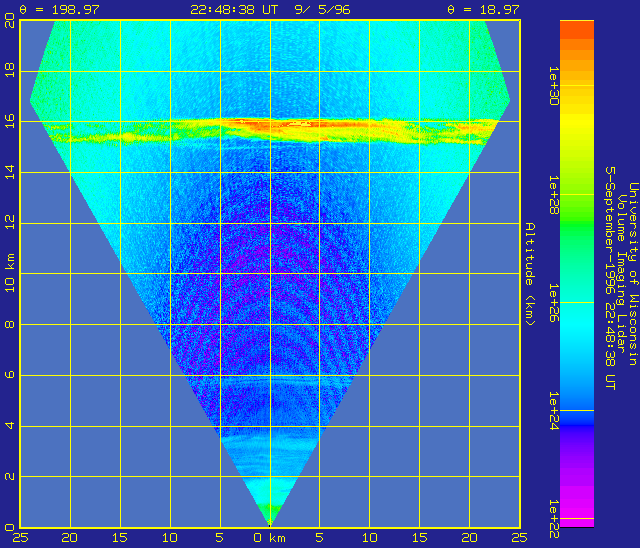Image resolution: width=640 pixels, height=548 pixels.
Task: Click the altitude axis 10 km label
Action: click(x=10, y=273)
